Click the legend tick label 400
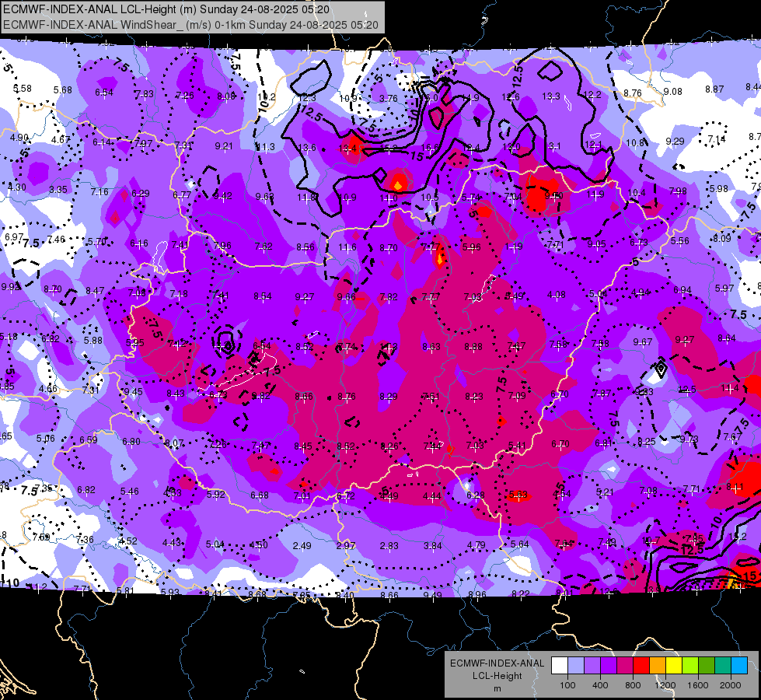761x700 pixels. (x=600, y=685)
